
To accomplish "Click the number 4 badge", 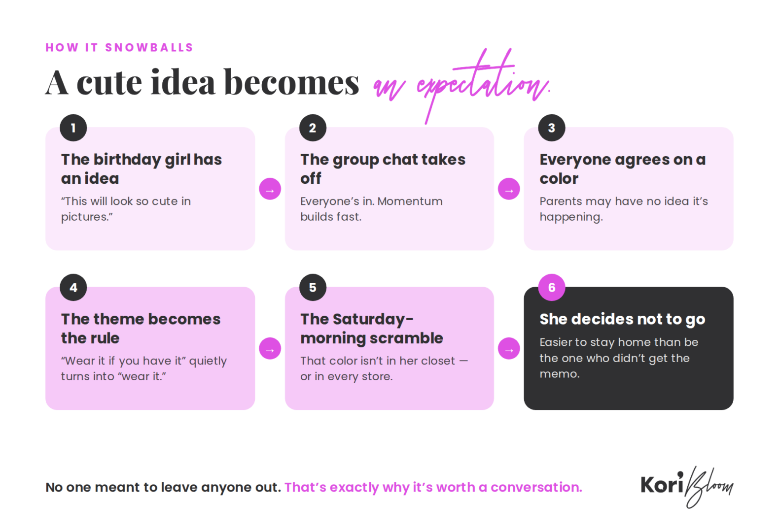I will (73, 287).
